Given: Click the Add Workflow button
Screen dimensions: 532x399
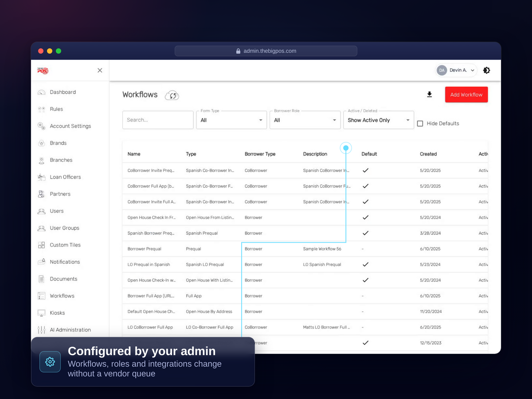Looking at the screenshot, I should pos(466,94).
